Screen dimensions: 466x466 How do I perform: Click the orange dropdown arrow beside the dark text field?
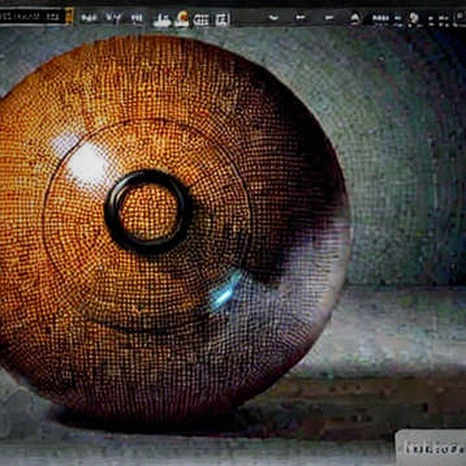[x=69, y=16]
